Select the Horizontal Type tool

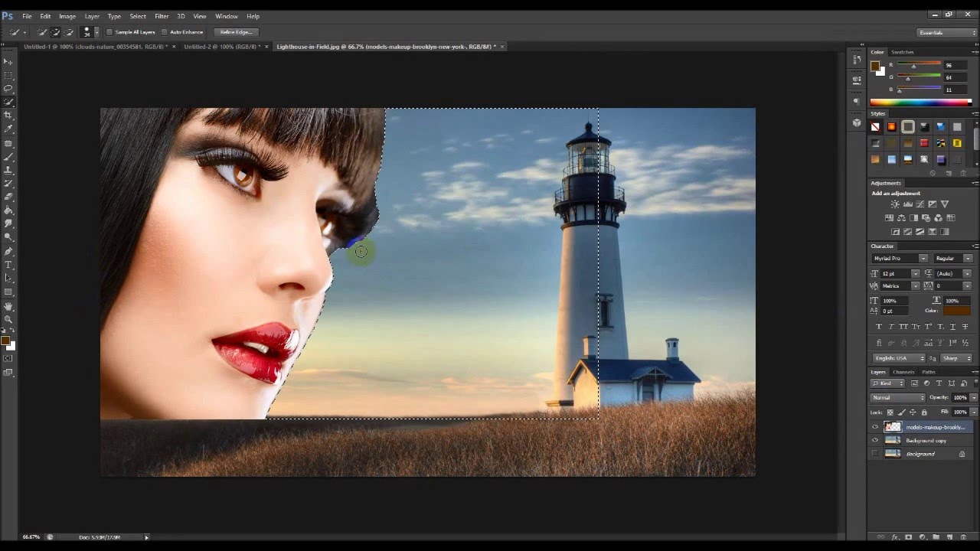(8, 264)
